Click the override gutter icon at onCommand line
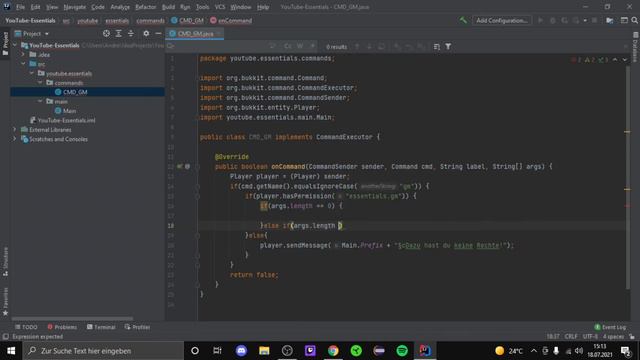This screenshot has width=640, height=360. point(180,167)
